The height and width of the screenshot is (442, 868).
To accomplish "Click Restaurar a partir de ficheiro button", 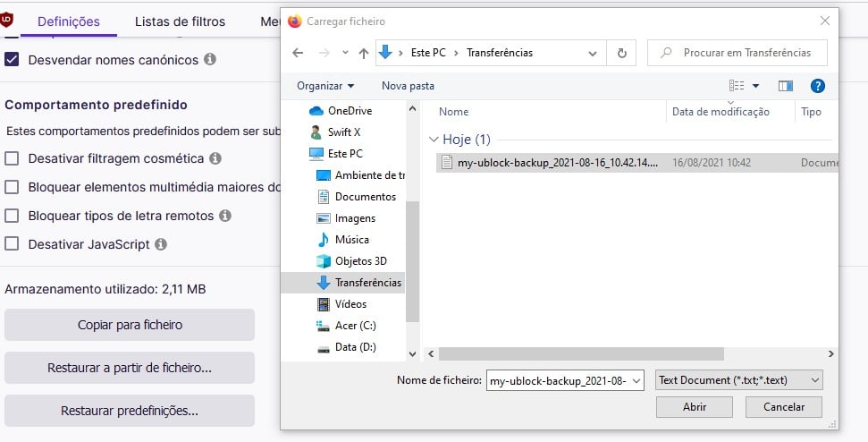I will [x=130, y=368].
